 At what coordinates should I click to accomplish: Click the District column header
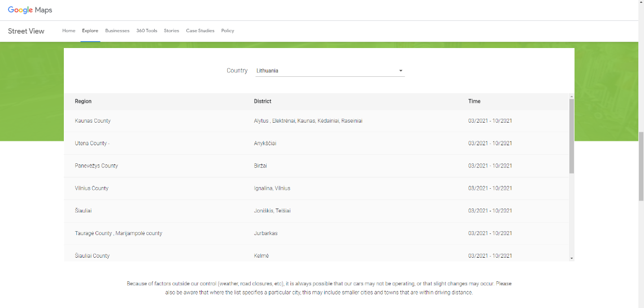pyautogui.click(x=263, y=101)
